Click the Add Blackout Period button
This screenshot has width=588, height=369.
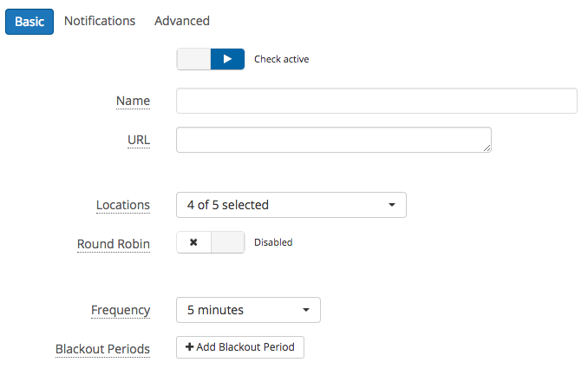[240, 347]
